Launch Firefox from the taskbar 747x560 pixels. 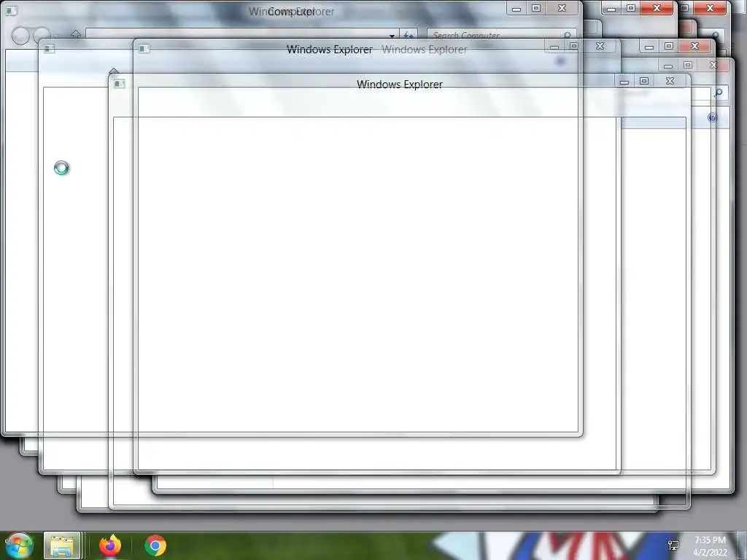[110, 545]
